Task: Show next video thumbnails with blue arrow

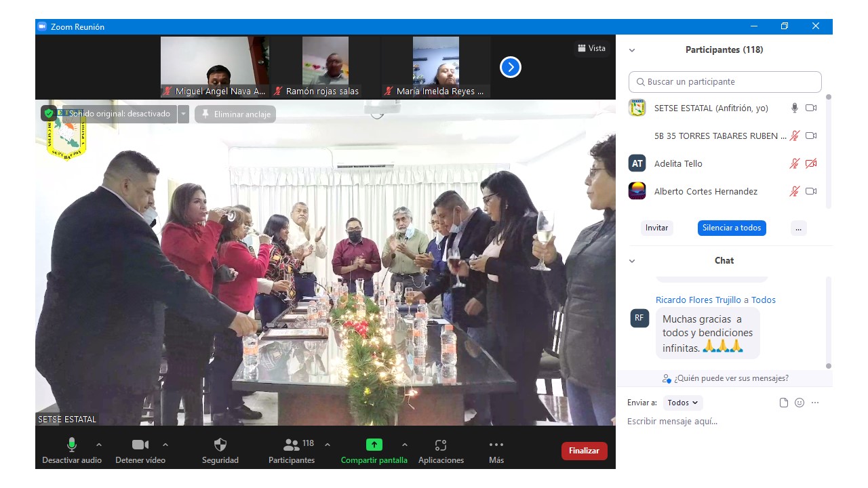Action: pyautogui.click(x=511, y=67)
